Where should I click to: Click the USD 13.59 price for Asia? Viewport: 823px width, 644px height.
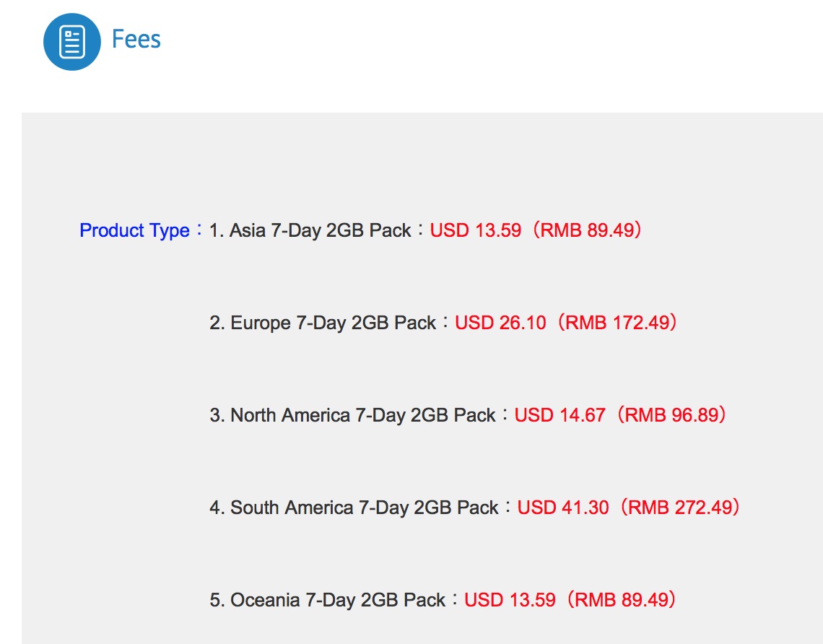(x=475, y=230)
